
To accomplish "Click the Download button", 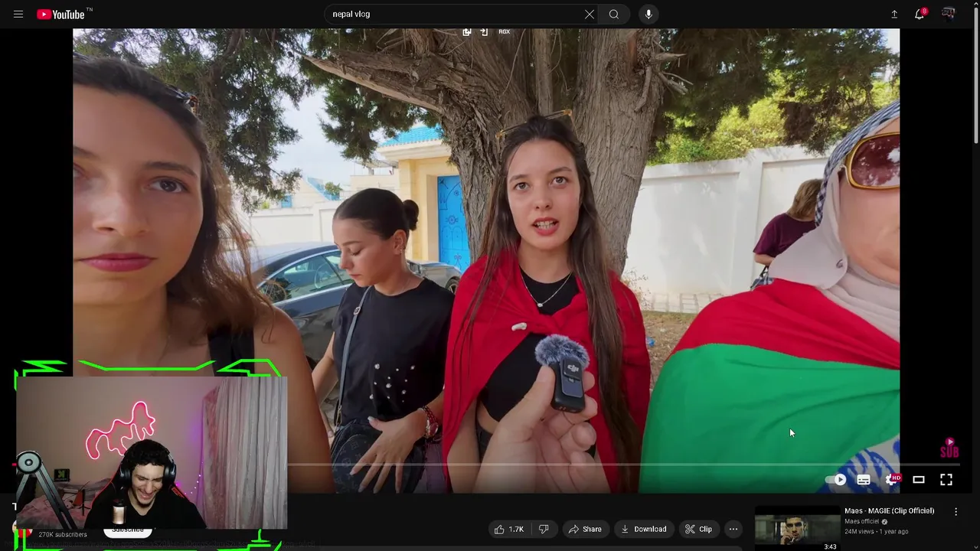I will 644,529.
